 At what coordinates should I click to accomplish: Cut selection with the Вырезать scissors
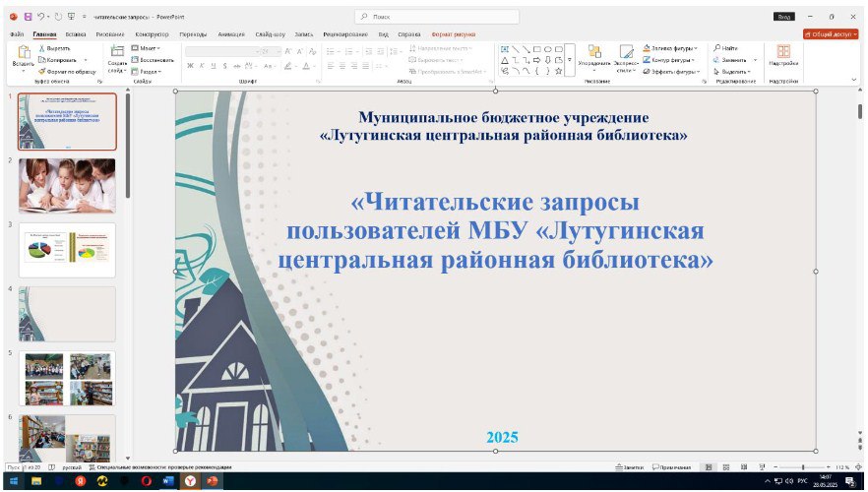point(54,48)
